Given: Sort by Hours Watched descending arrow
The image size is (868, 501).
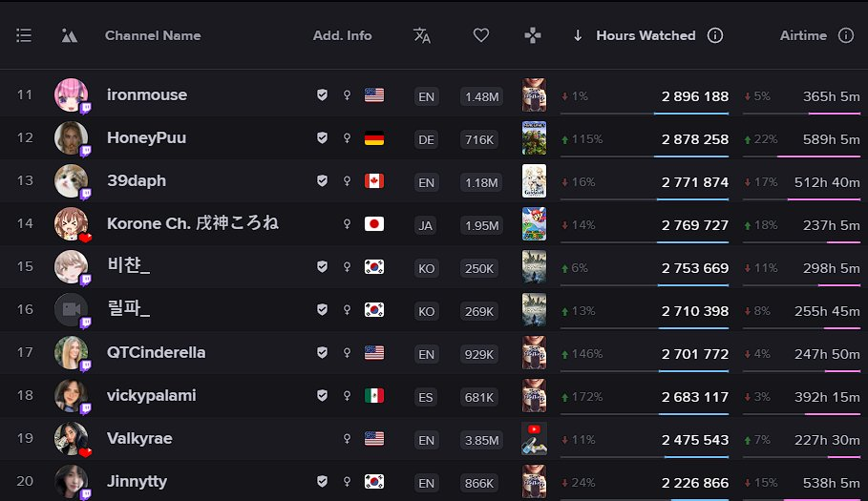Looking at the screenshot, I should pyautogui.click(x=578, y=36).
